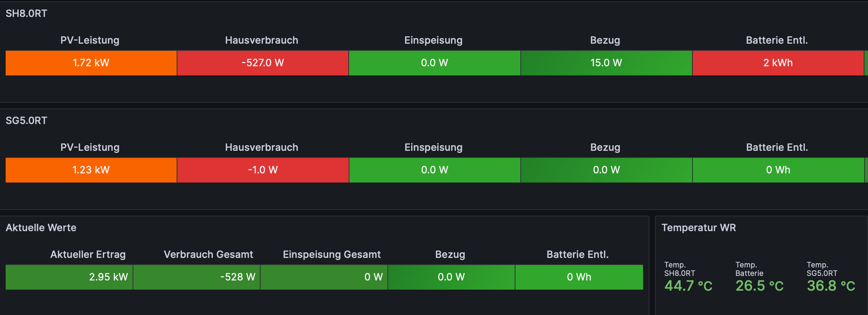This screenshot has height=315, width=868.
Task: Click SG5.0RT panel's 0 Wh Batterie Entl. cell
Action: [778, 170]
